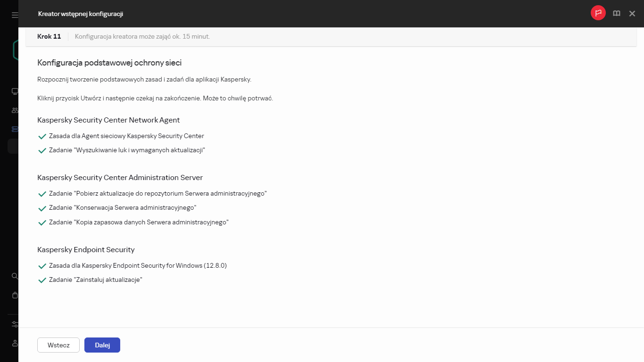Go back with the Wstecz button
The image size is (644, 362).
pyautogui.click(x=58, y=345)
